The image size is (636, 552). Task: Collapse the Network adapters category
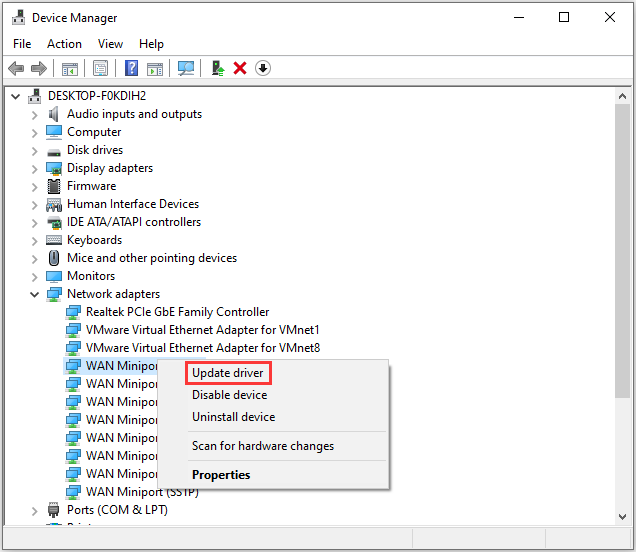[x=34, y=294]
